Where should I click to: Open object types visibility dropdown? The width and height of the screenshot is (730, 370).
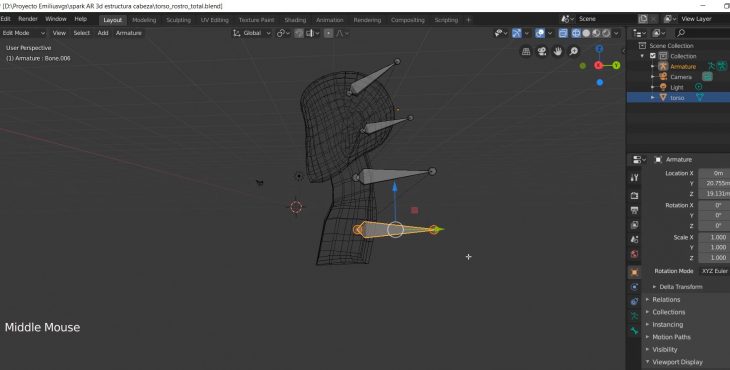tap(500, 33)
